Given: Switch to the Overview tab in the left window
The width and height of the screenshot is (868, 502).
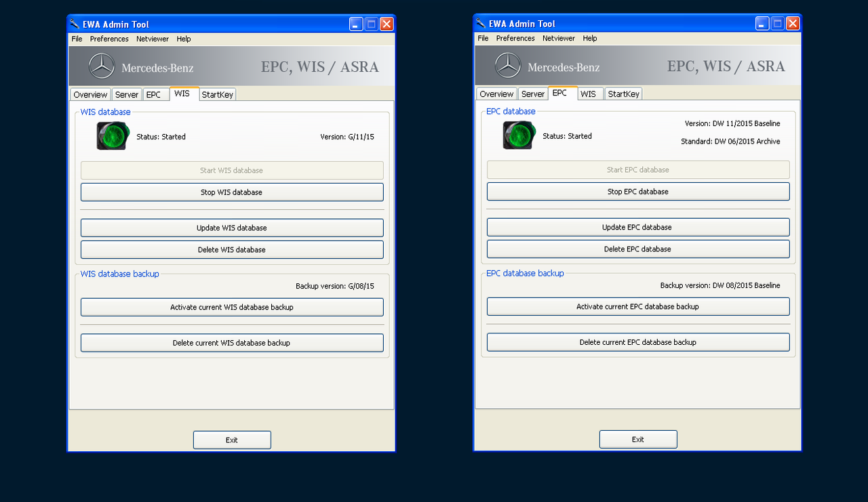Looking at the screenshot, I should [x=90, y=95].
